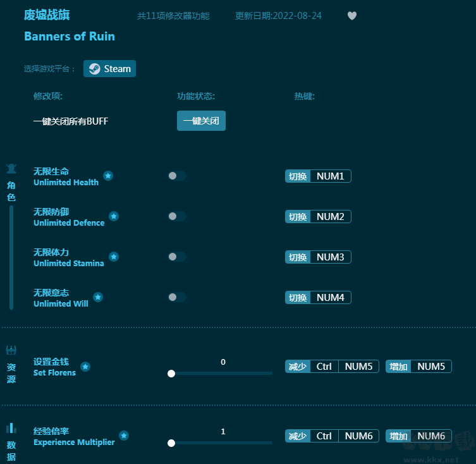Image resolution: width=476 pixels, height=464 pixels.
Task: Click the Set Florens slider handle
Action: point(171,374)
